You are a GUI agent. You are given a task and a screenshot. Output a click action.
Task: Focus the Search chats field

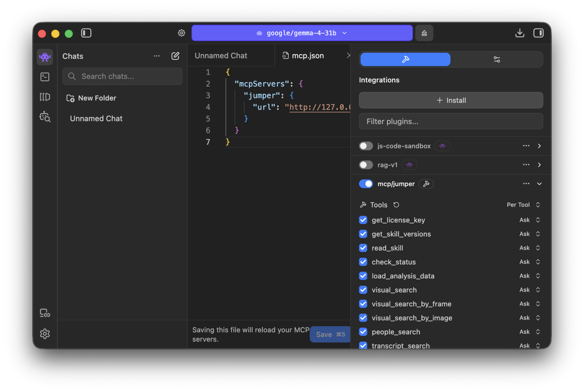point(122,76)
